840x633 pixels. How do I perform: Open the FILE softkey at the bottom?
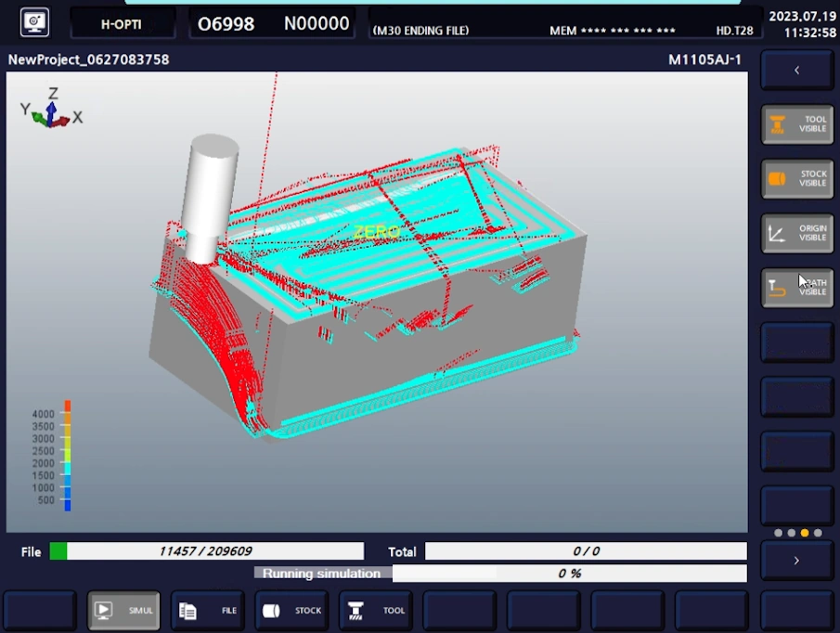tap(208, 611)
